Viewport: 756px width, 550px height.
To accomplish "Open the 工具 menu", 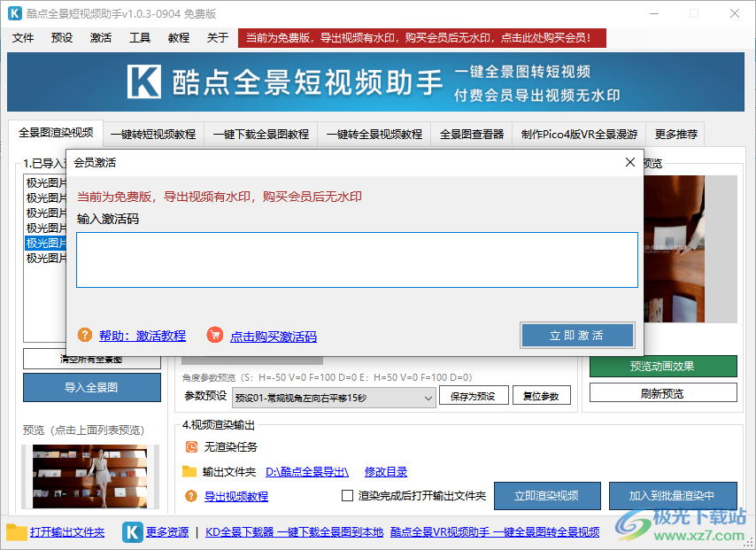I will (140, 38).
